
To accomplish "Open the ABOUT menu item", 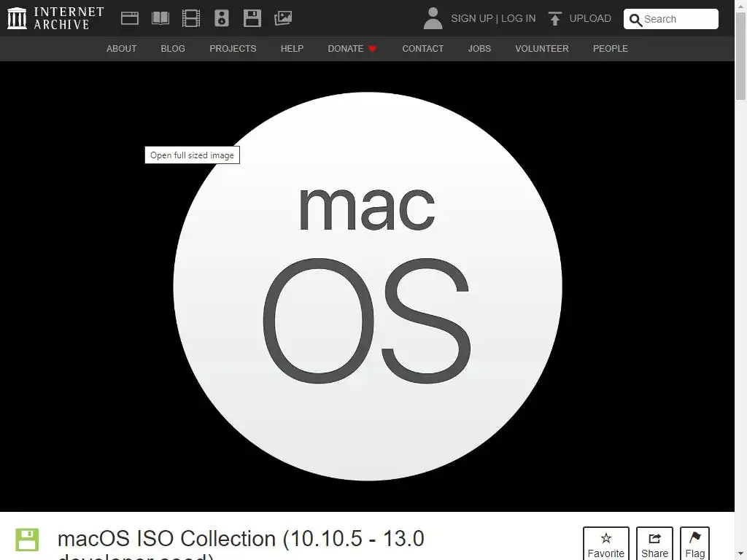I will (122, 49).
